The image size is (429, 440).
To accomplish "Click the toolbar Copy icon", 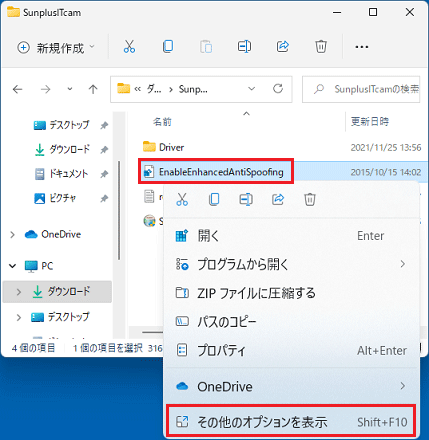I will [x=168, y=47].
